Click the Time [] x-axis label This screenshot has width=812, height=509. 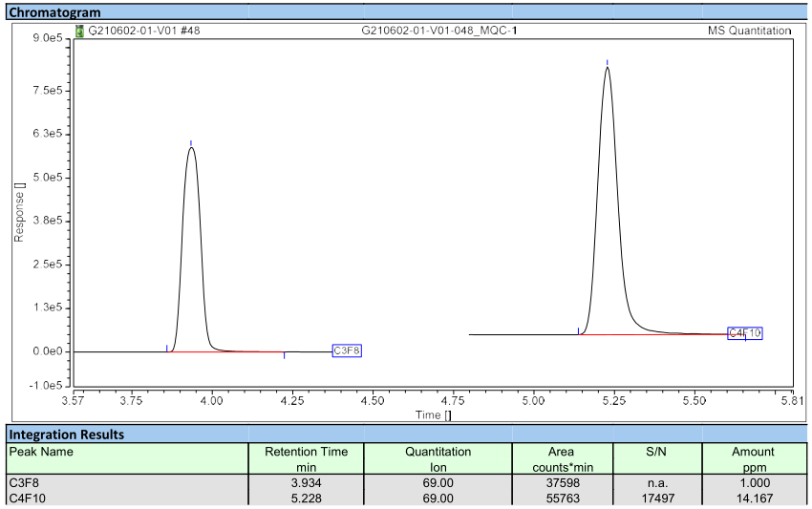[433, 414]
